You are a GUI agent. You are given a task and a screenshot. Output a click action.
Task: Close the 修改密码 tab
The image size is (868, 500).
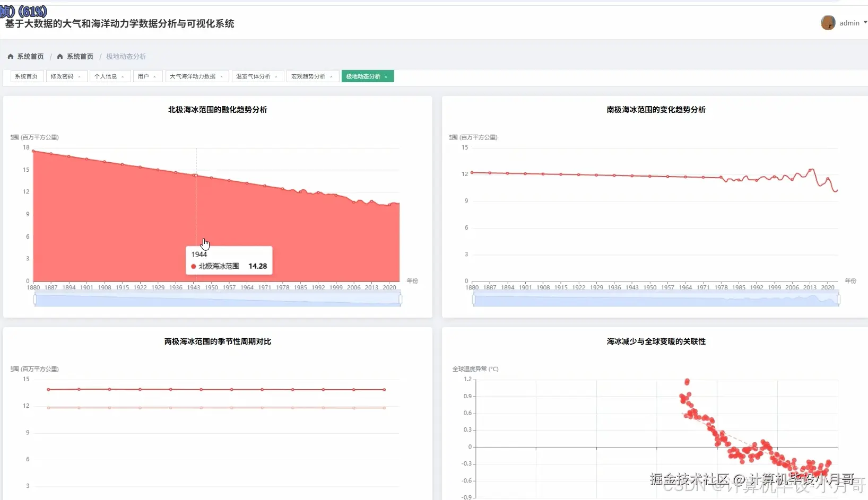coord(80,77)
